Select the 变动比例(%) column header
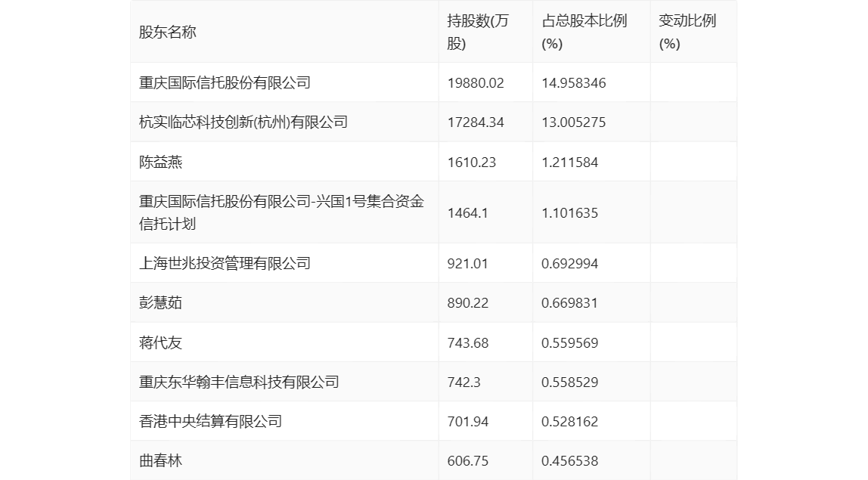This screenshot has height=480, width=868. pos(687,32)
